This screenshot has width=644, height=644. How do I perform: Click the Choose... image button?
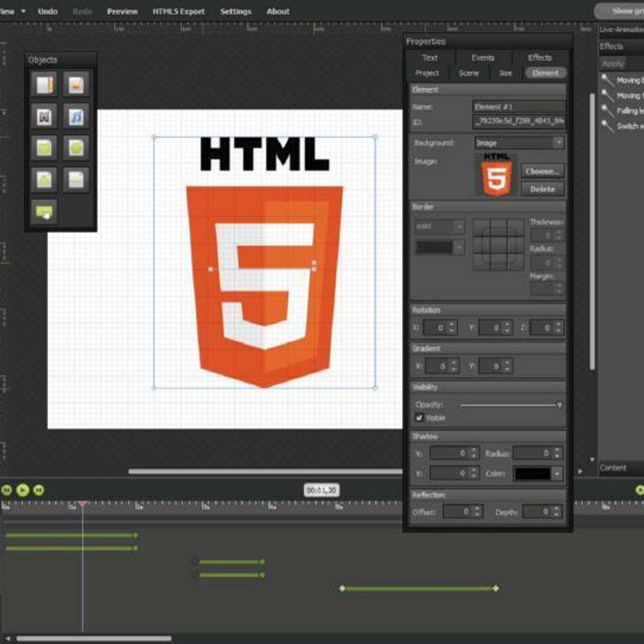coord(542,171)
